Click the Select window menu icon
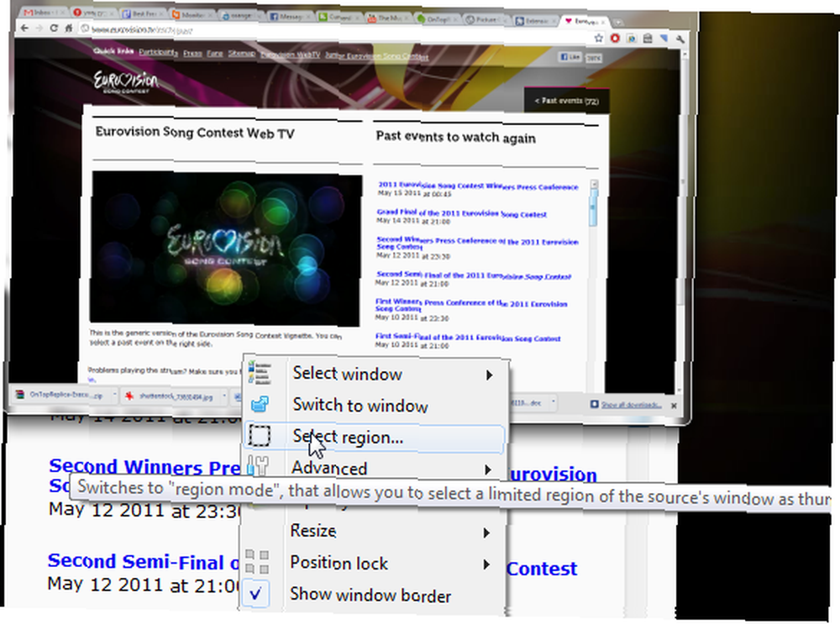 260,373
